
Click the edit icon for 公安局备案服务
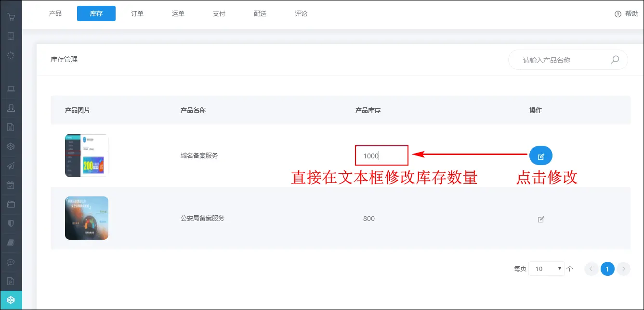tap(540, 219)
